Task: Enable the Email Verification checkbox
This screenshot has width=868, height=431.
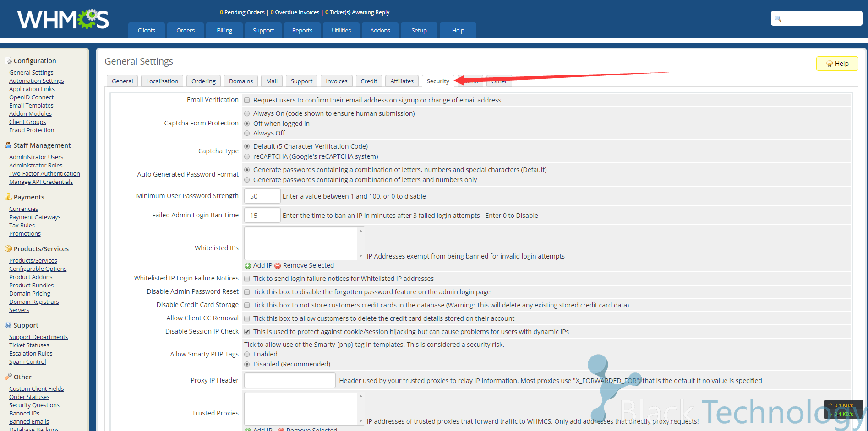Action: 247,101
